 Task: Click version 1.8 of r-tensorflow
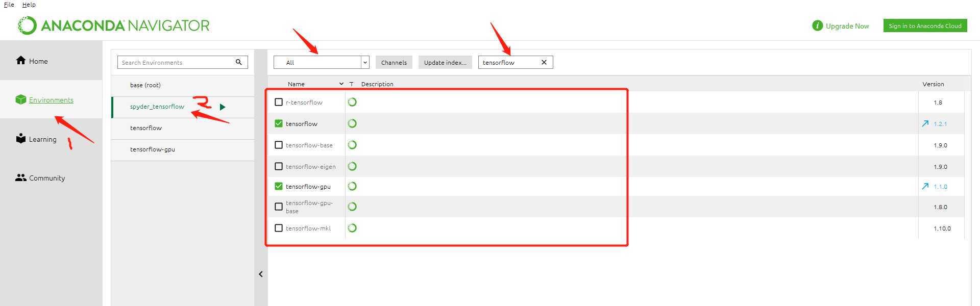point(938,103)
